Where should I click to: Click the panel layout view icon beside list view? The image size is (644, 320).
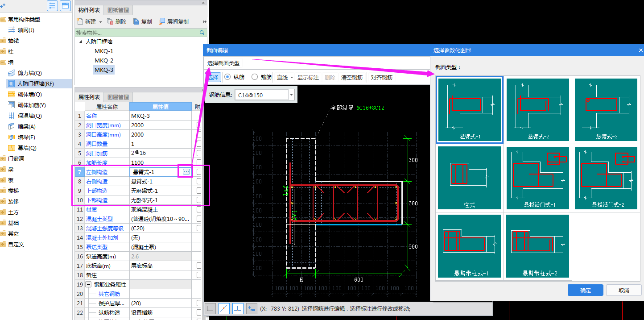coord(66,6)
